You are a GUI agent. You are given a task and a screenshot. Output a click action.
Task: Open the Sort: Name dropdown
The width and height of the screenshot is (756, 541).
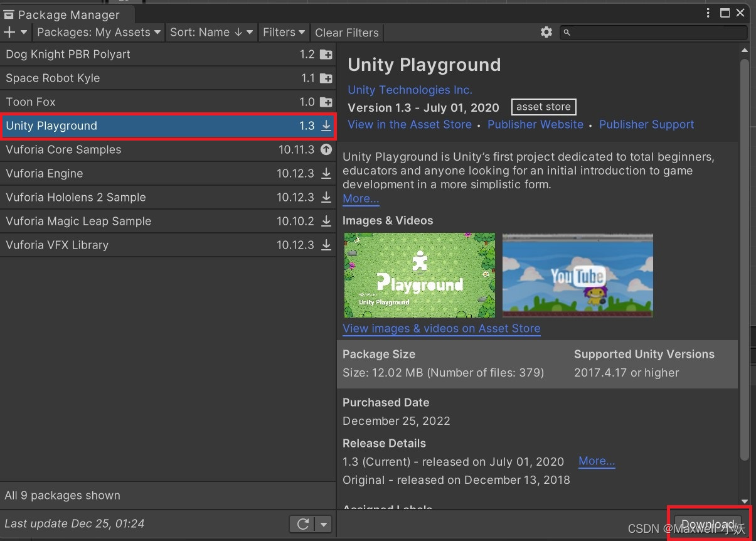(211, 32)
